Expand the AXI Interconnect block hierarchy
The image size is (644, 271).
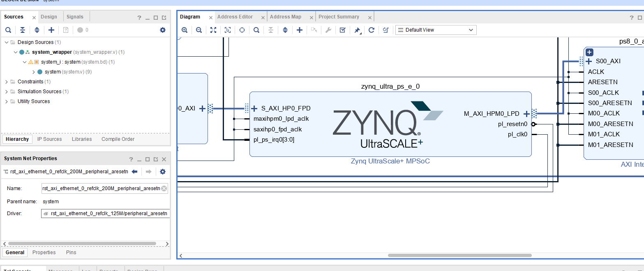click(589, 52)
